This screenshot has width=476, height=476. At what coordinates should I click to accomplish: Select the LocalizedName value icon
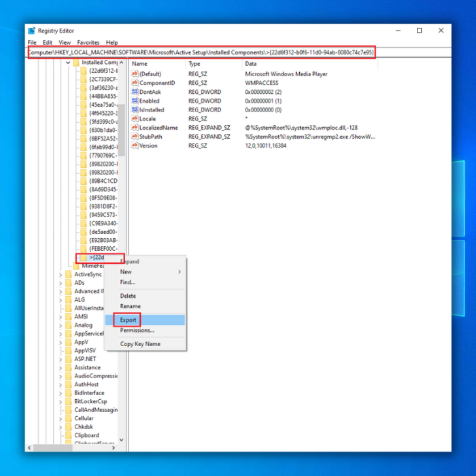click(135, 128)
